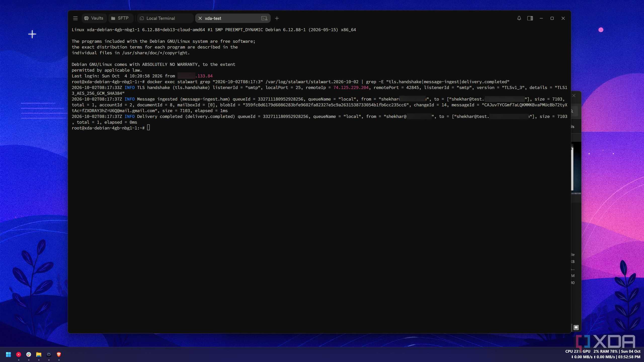Close the background window behind Termius
The height and width of the screenshot is (362, 644).
[574, 96]
